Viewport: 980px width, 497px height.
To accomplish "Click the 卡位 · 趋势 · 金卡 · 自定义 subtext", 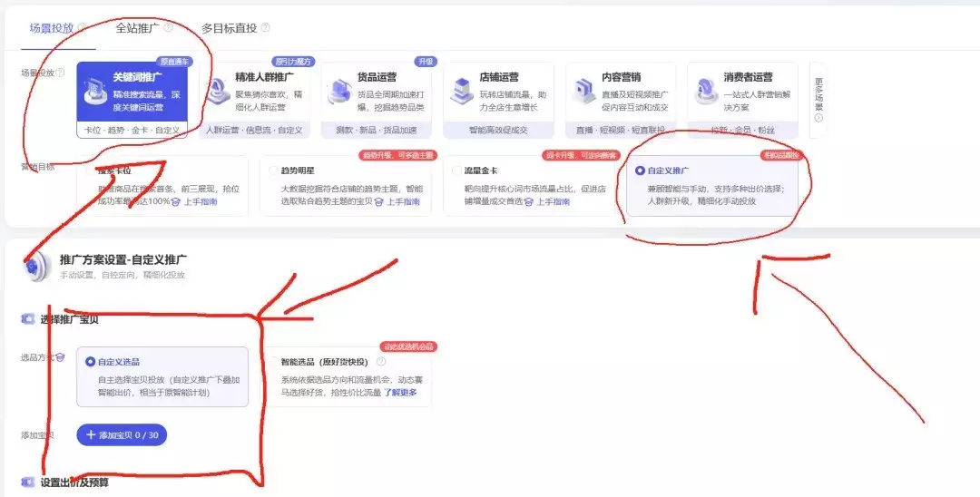I will point(132,130).
